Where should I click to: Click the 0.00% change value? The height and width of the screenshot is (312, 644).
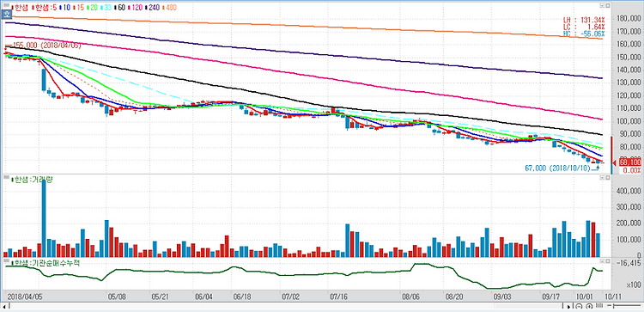click(x=632, y=170)
